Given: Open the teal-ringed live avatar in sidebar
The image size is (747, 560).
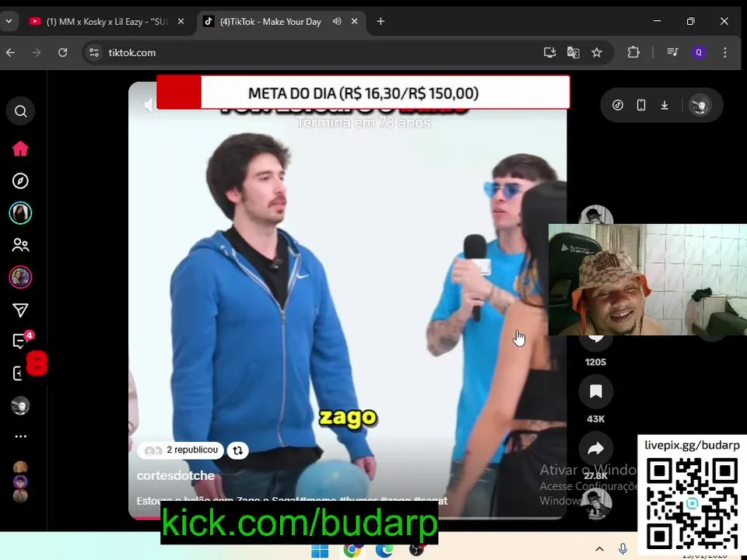Looking at the screenshot, I should (x=20, y=213).
